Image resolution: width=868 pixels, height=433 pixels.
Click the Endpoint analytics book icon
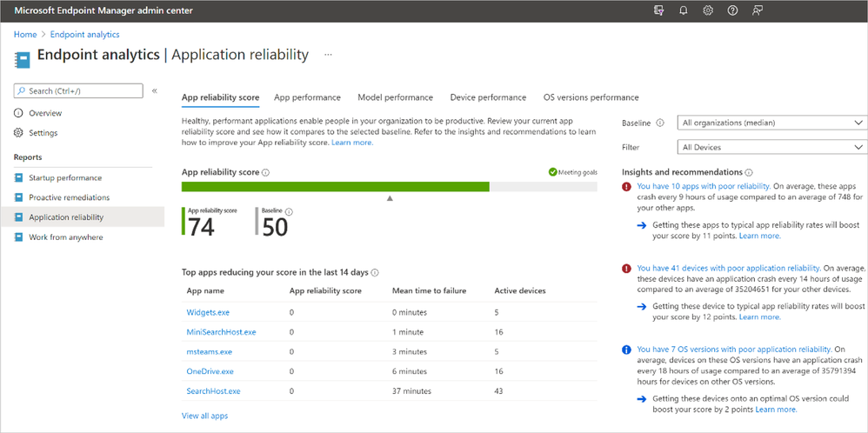pyautogui.click(x=23, y=59)
